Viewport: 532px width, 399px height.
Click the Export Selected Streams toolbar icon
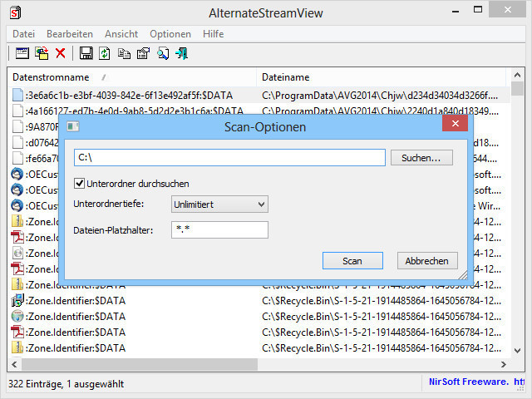coord(42,53)
